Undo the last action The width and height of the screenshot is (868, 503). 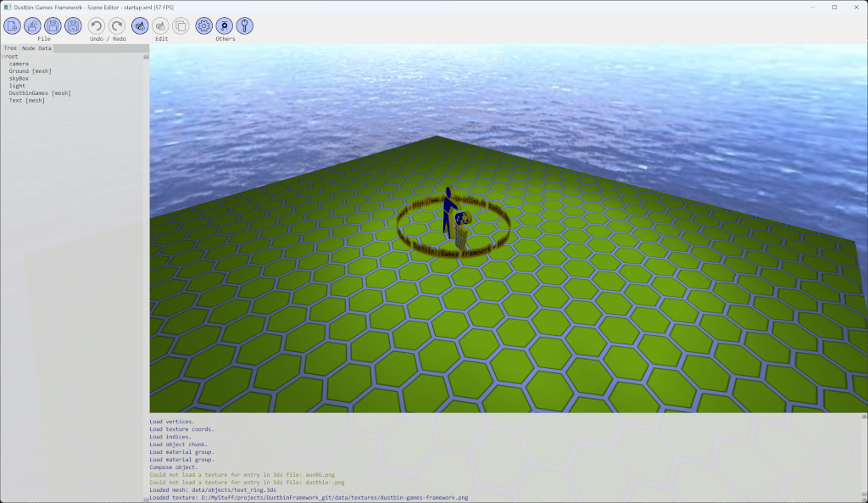tap(97, 26)
